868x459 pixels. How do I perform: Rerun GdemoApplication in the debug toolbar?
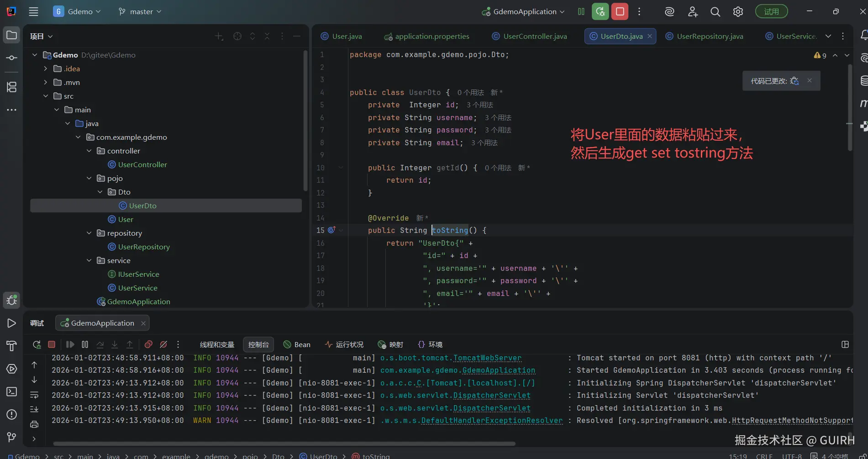(x=37, y=344)
